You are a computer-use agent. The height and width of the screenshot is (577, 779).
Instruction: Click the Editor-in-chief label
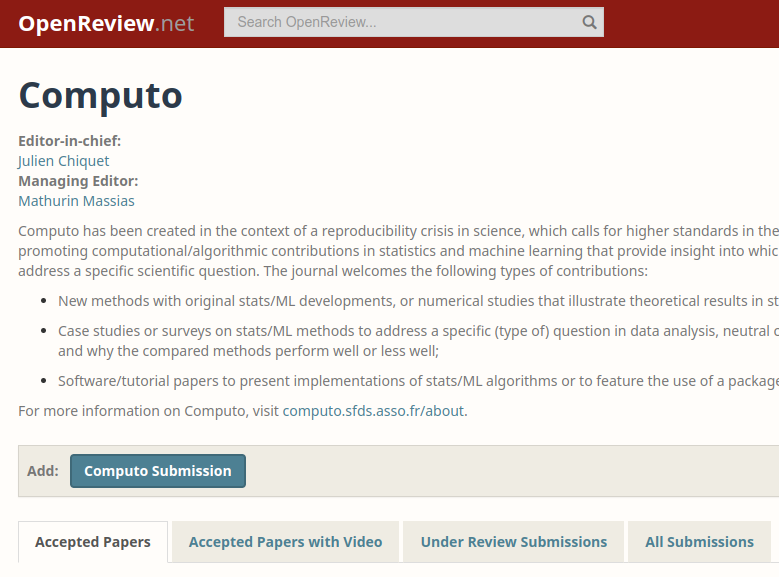[70, 141]
